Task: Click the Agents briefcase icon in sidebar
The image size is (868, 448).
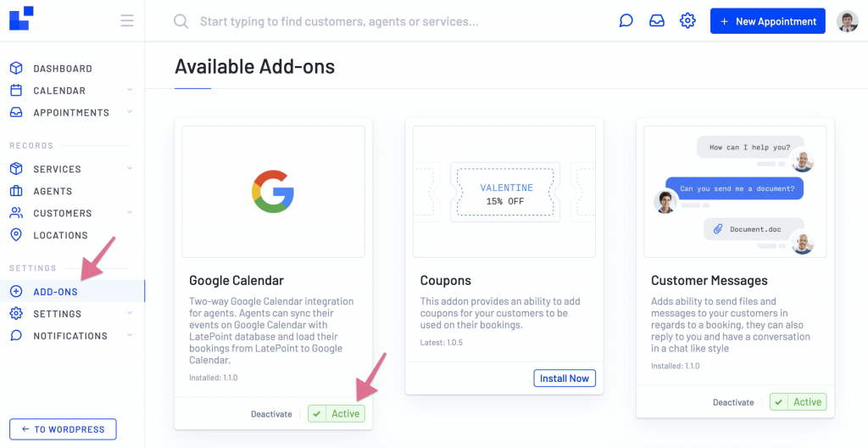Action: 16,191
